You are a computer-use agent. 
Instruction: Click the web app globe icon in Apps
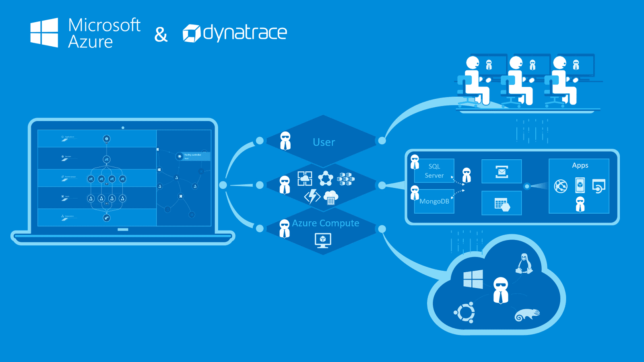561,186
